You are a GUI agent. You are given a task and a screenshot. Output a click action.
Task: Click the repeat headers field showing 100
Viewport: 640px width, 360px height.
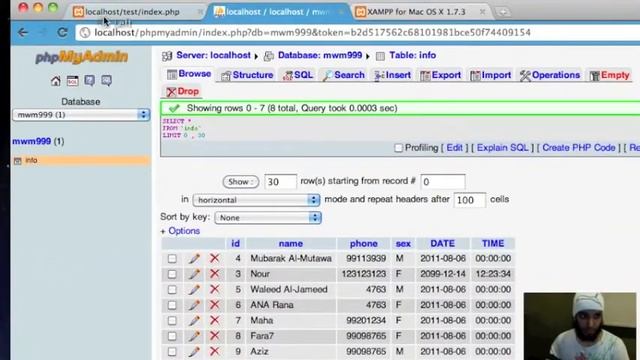(469, 200)
